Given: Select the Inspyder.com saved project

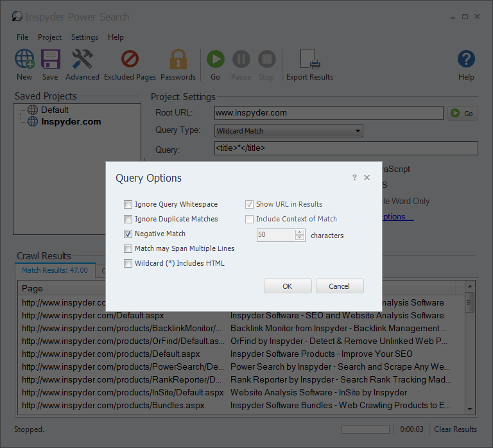Looking at the screenshot, I should [71, 122].
